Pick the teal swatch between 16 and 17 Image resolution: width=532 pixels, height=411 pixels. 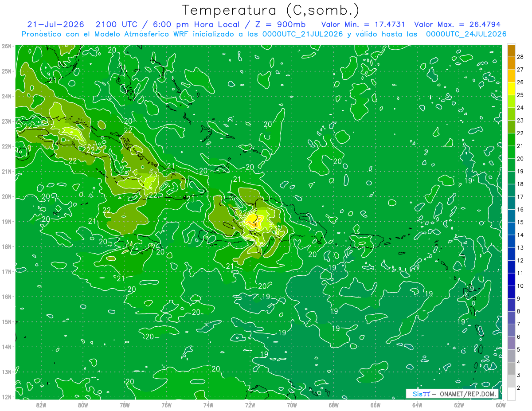tap(511, 203)
